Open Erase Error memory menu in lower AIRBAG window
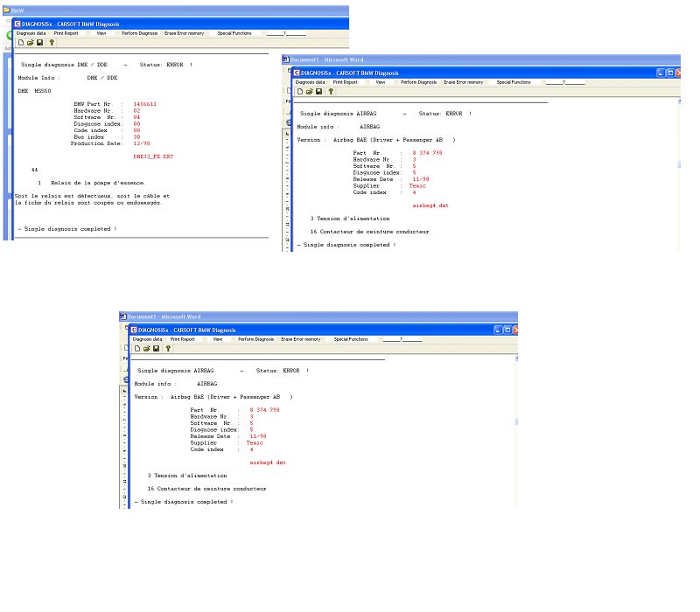Viewport: 700px width, 612px height. pos(301,339)
